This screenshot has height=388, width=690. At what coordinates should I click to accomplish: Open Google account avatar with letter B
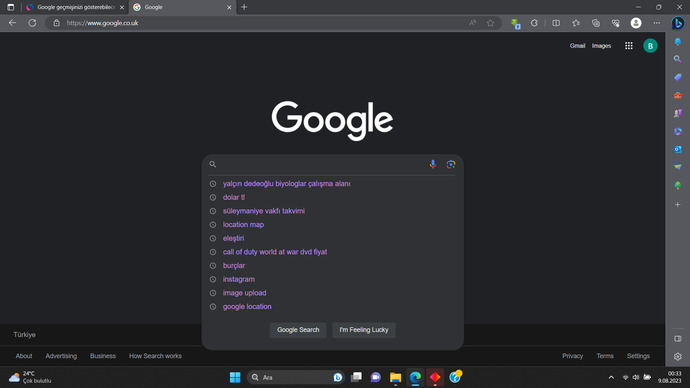[x=650, y=46]
